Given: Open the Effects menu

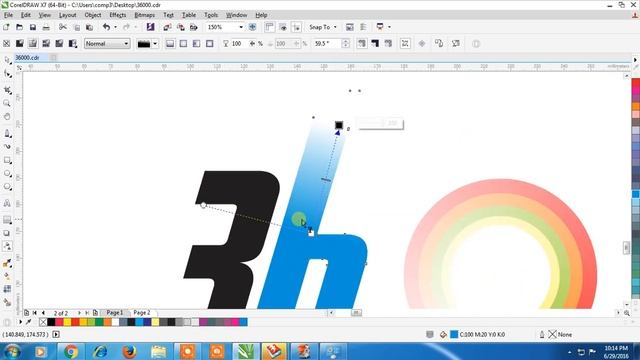Looking at the screenshot, I should click(x=118, y=15).
